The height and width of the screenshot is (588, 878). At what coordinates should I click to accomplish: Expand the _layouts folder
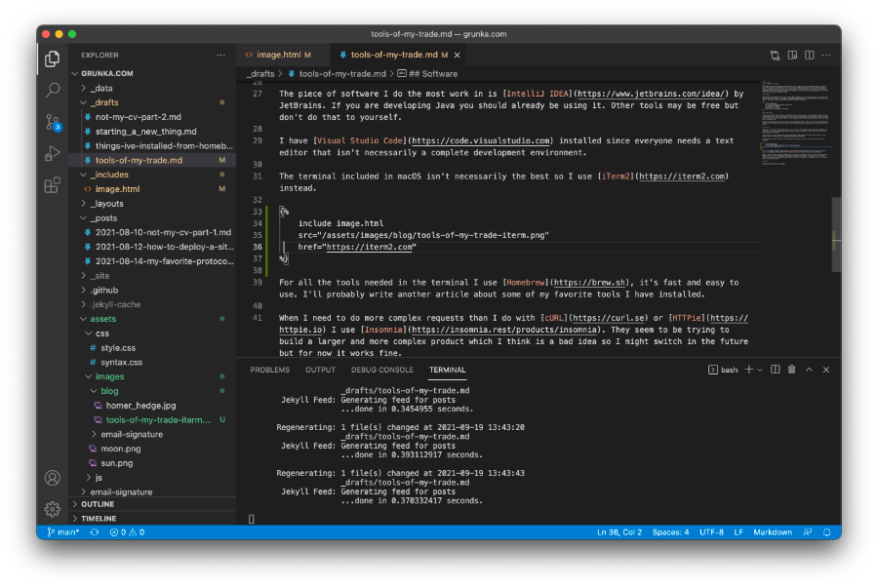pyautogui.click(x=152, y=204)
